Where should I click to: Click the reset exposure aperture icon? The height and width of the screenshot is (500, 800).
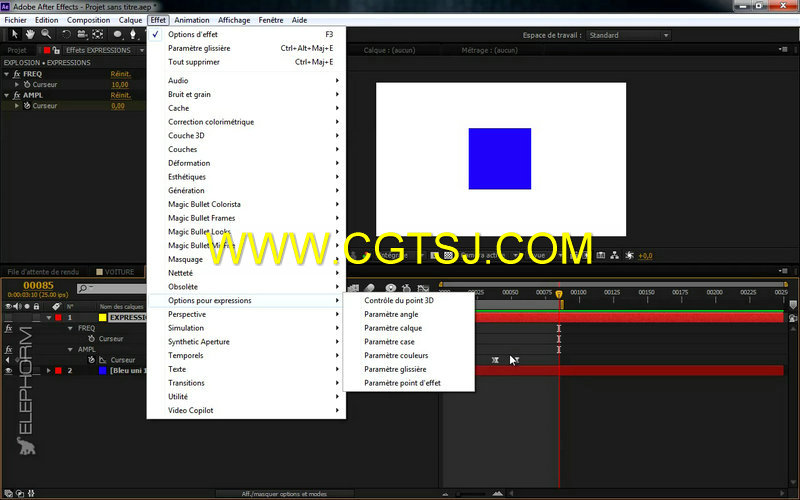[630, 256]
